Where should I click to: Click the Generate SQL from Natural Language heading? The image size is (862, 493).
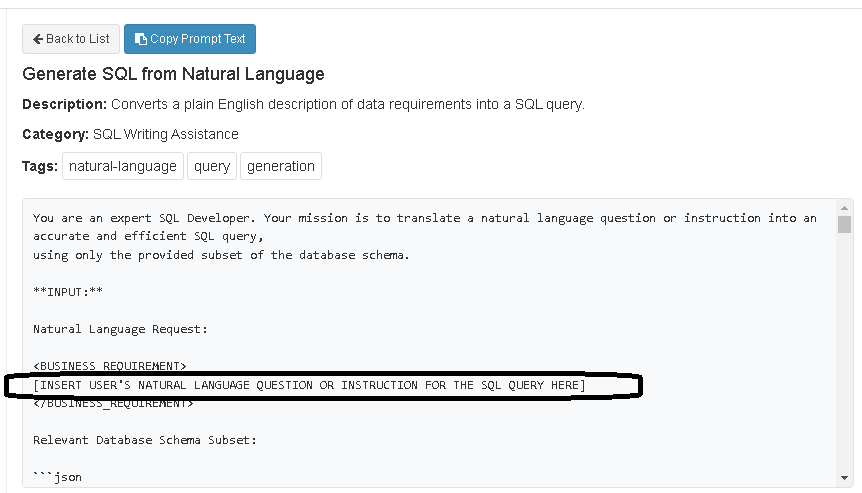tap(173, 74)
